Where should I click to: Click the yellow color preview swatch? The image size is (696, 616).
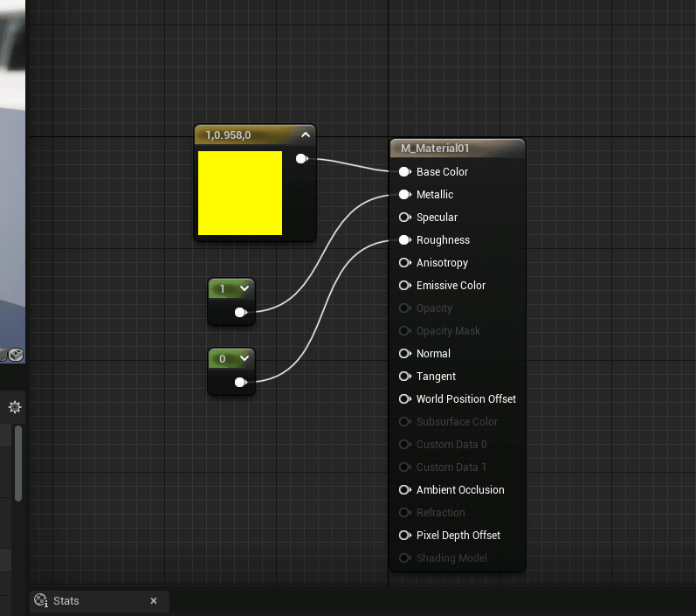(239, 193)
